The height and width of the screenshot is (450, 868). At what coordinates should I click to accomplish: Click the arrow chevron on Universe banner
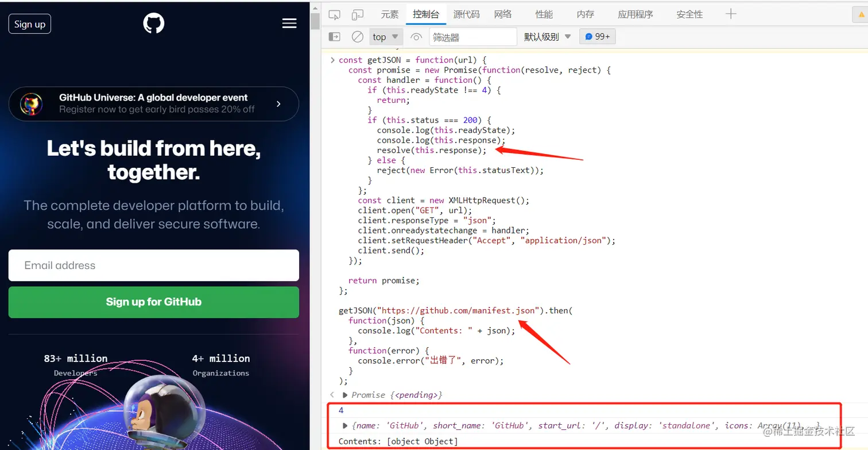(x=278, y=104)
